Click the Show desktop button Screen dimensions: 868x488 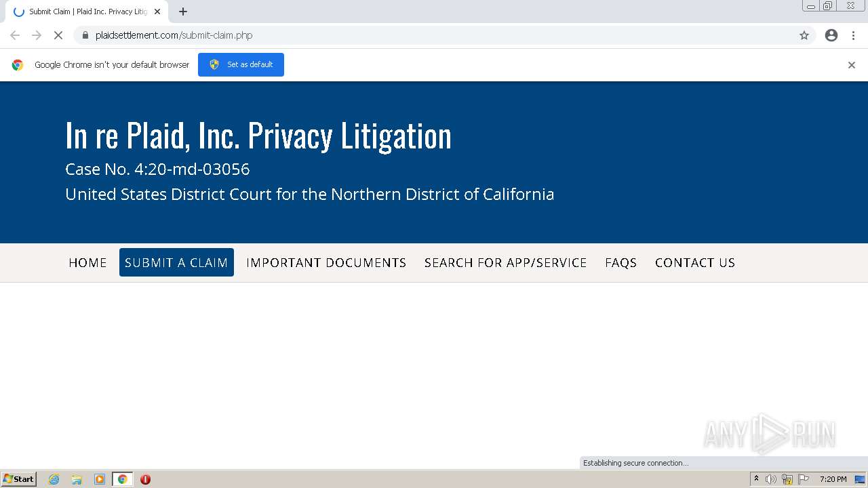tap(861, 479)
